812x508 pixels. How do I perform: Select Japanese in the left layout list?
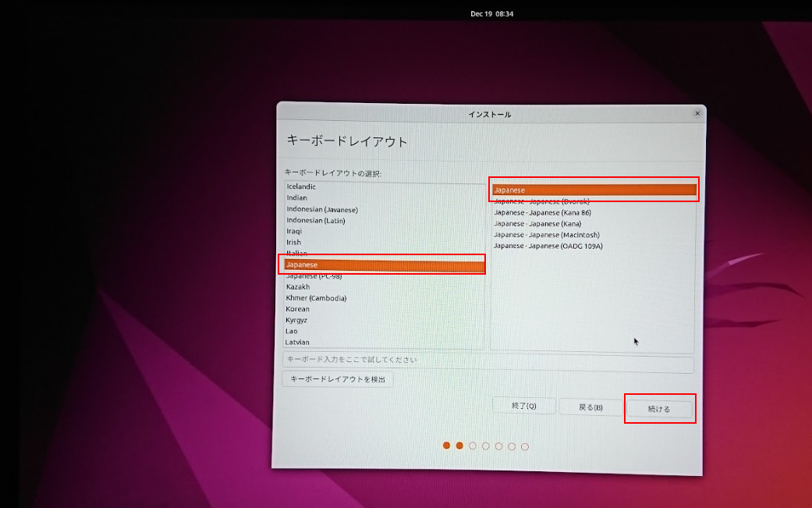click(384, 265)
